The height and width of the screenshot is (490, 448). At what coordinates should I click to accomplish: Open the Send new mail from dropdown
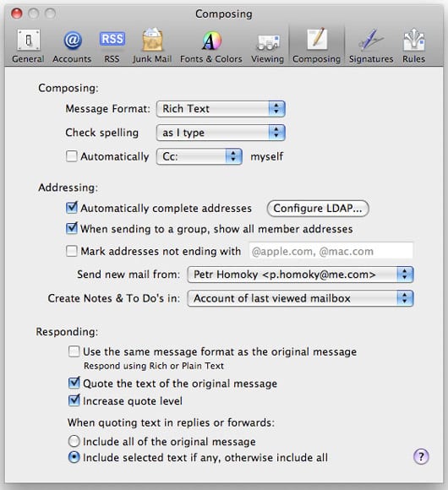pos(300,275)
